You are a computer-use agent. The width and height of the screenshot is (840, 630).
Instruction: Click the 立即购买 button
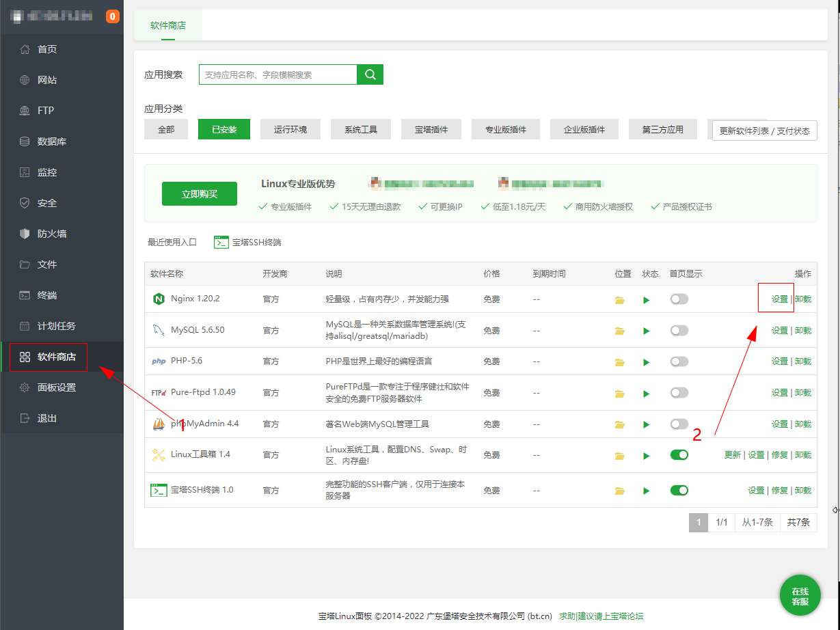(x=200, y=194)
